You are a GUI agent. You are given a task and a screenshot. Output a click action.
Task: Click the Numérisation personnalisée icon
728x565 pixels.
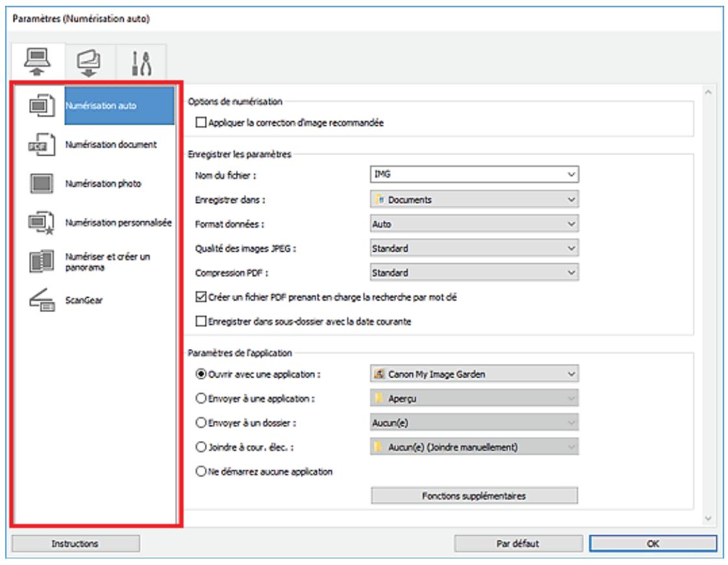pos(41,222)
